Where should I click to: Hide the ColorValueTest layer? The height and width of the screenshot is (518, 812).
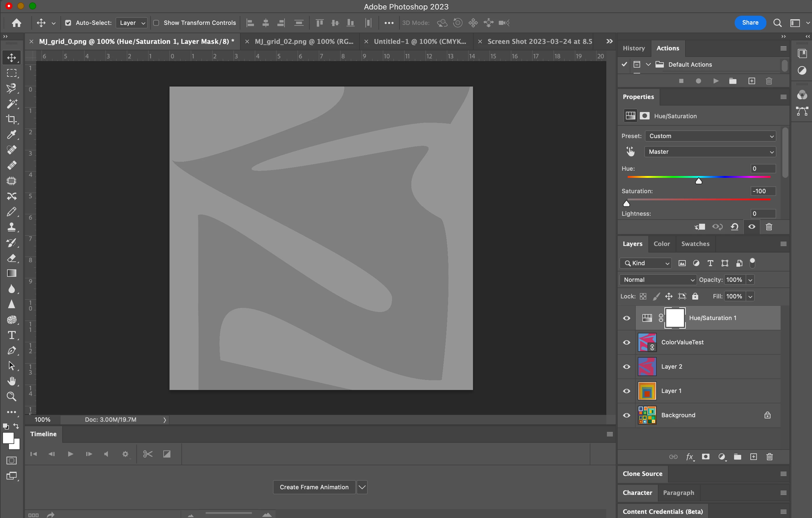[626, 342]
